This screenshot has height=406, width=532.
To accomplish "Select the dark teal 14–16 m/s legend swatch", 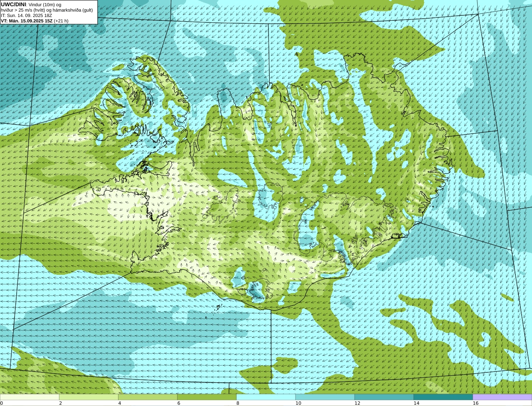I will pyautogui.click(x=443, y=397).
